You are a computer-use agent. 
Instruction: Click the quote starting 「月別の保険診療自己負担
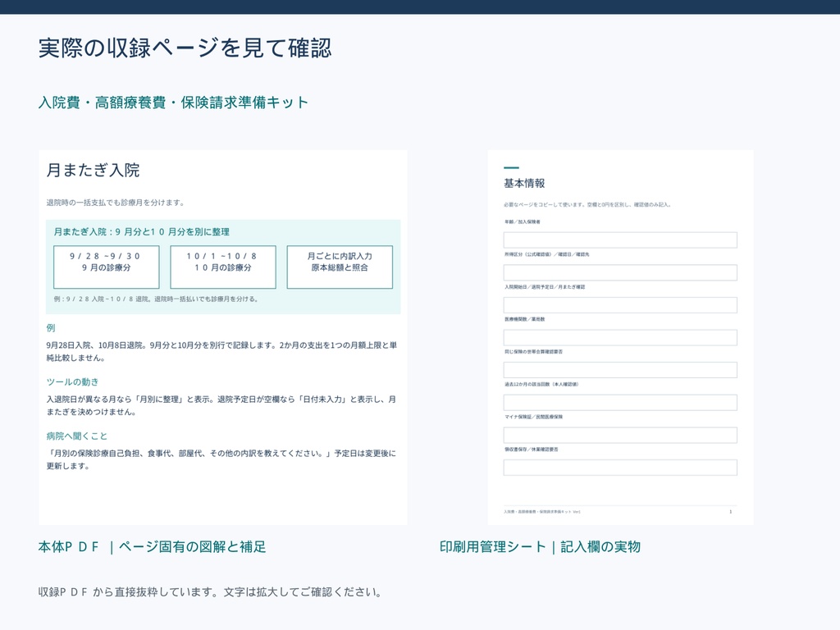click(x=221, y=459)
